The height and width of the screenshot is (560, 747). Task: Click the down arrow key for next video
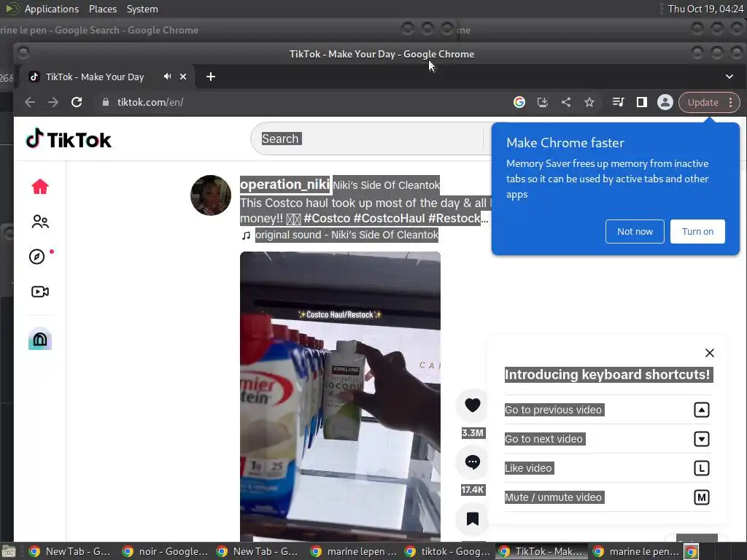tap(701, 439)
